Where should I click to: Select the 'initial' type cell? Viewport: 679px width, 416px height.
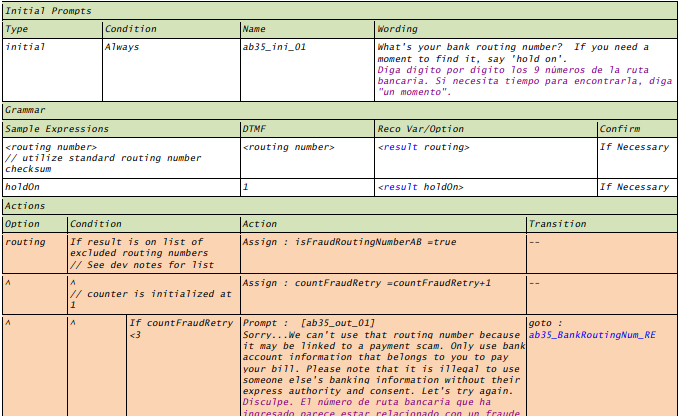[x=52, y=70]
